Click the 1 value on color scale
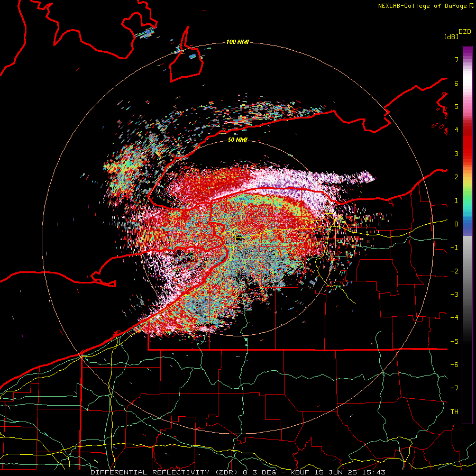Screen dimensions: 476x476 (x=456, y=200)
